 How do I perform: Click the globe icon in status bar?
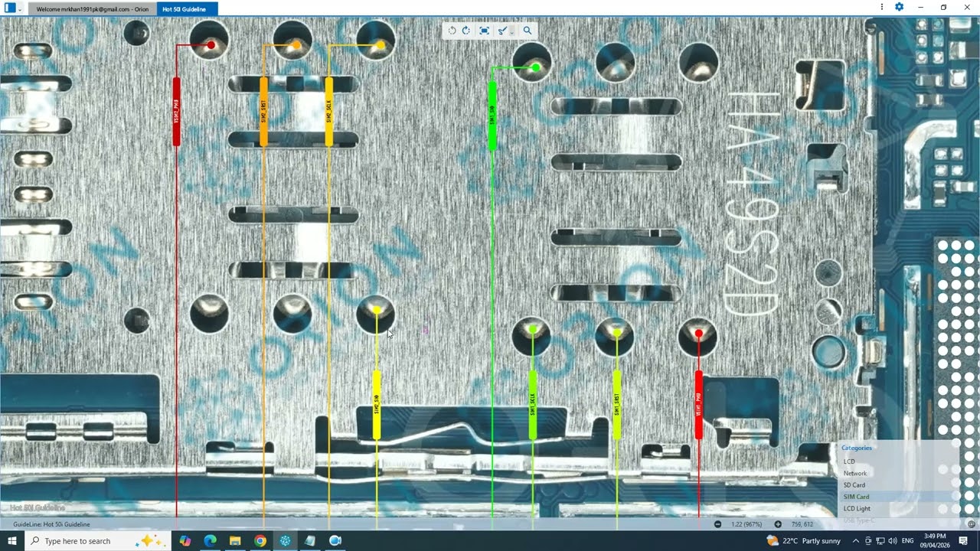[x=971, y=524]
